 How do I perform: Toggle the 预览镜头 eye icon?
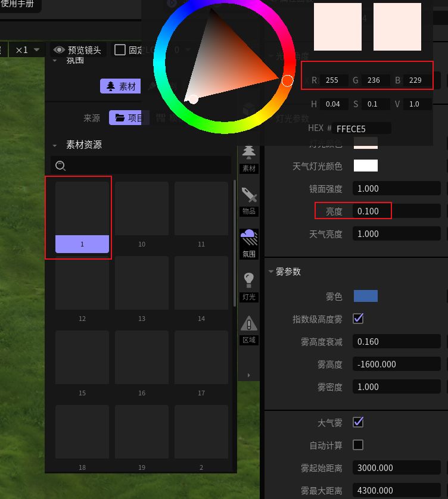click(x=59, y=50)
